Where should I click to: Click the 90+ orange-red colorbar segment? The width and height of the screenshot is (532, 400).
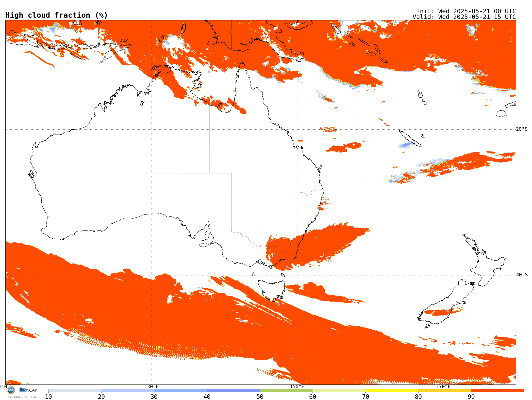point(498,391)
